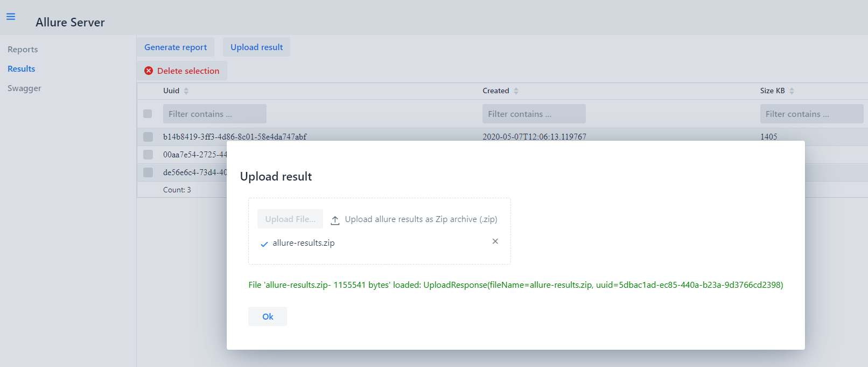Image resolution: width=868 pixels, height=367 pixels.
Task: Select checkbox for row de56e6c4-73d4
Action: pyautogui.click(x=148, y=172)
